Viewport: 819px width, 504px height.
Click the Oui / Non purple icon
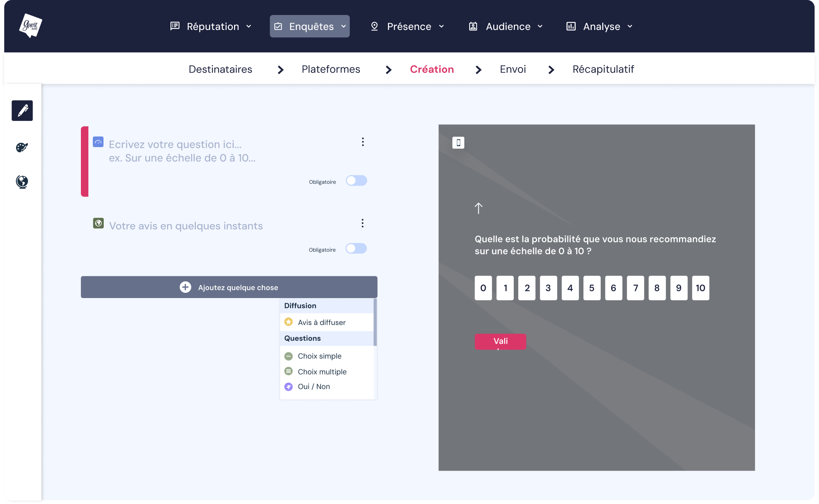[288, 386]
